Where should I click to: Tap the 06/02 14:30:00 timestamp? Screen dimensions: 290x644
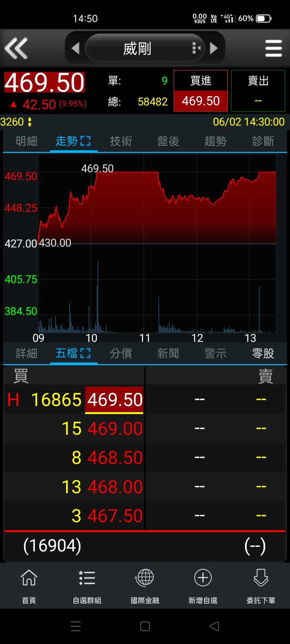249,122
